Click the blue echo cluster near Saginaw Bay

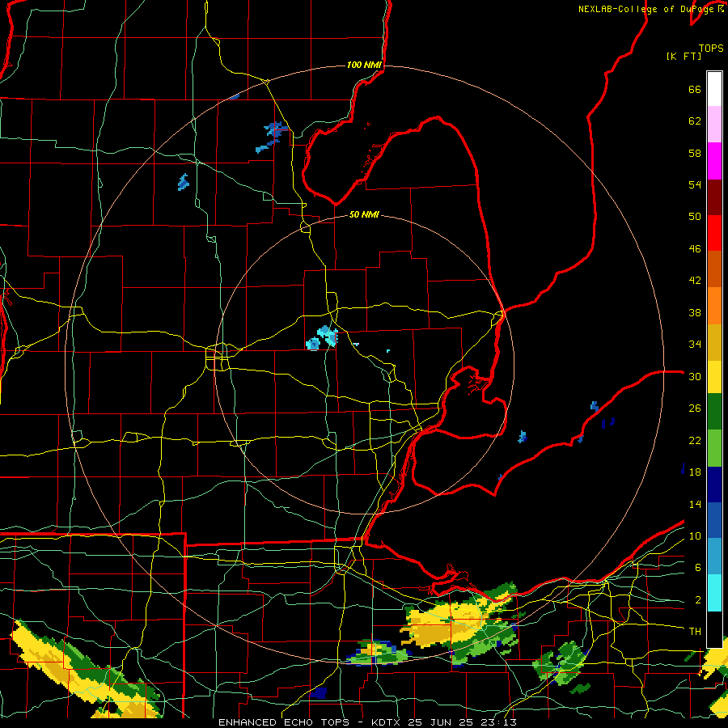click(x=273, y=136)
